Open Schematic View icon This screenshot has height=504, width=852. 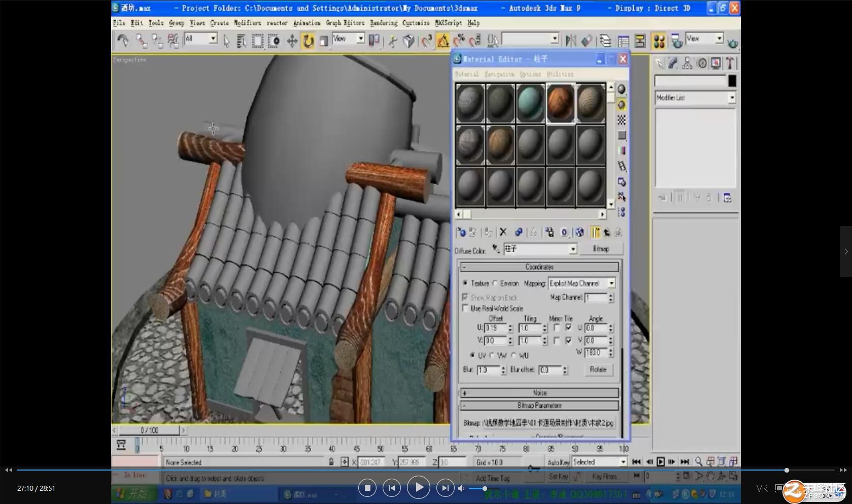[x=640, y=41]
